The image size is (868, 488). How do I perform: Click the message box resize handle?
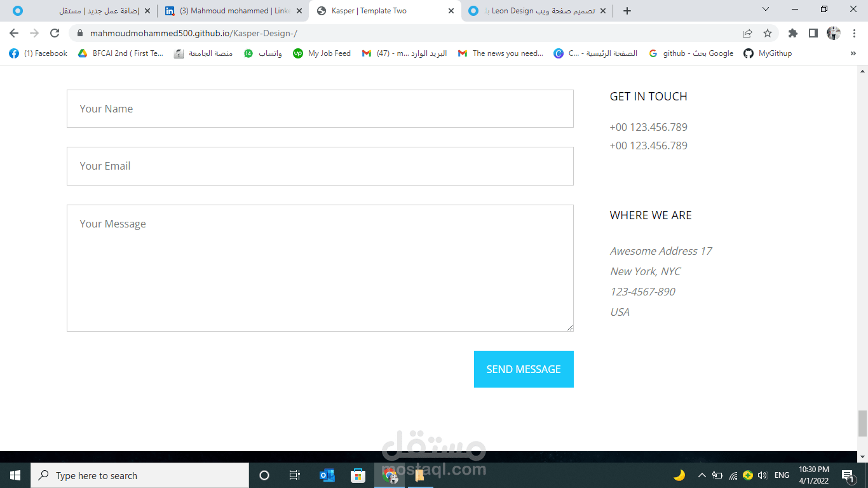(569, 327)
